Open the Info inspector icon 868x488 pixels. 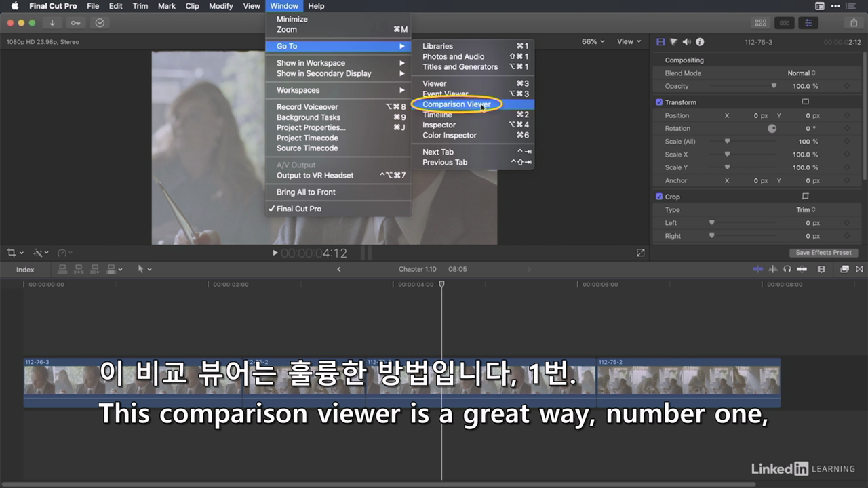[x=700, y=42]
